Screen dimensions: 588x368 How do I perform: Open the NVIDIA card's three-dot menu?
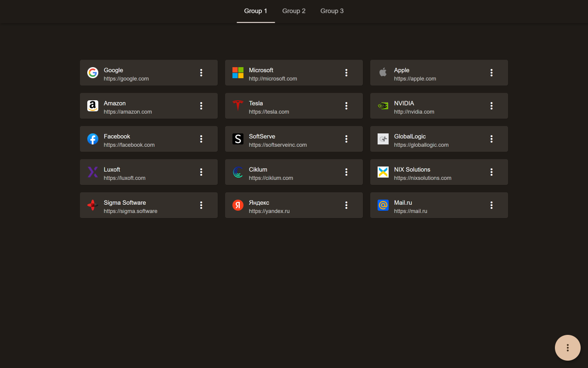coord(492,106)
